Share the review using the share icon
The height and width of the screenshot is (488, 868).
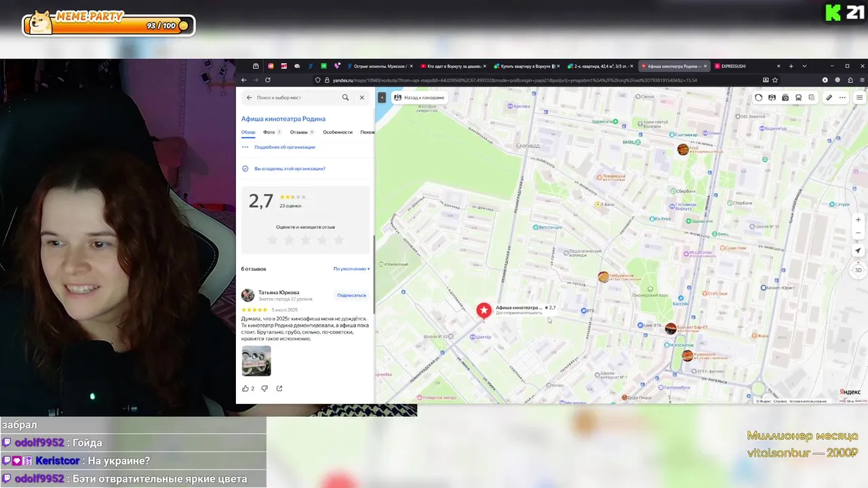[279, 388]
